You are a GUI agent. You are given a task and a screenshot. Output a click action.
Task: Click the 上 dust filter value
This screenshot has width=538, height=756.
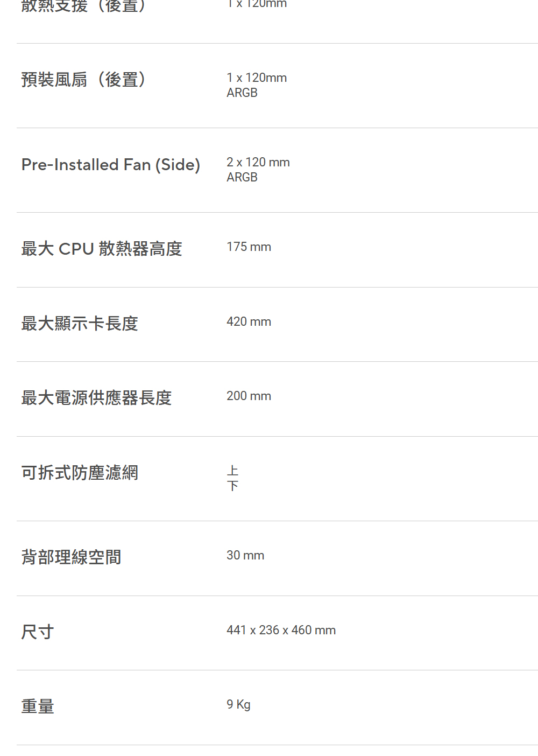point(232,471)
